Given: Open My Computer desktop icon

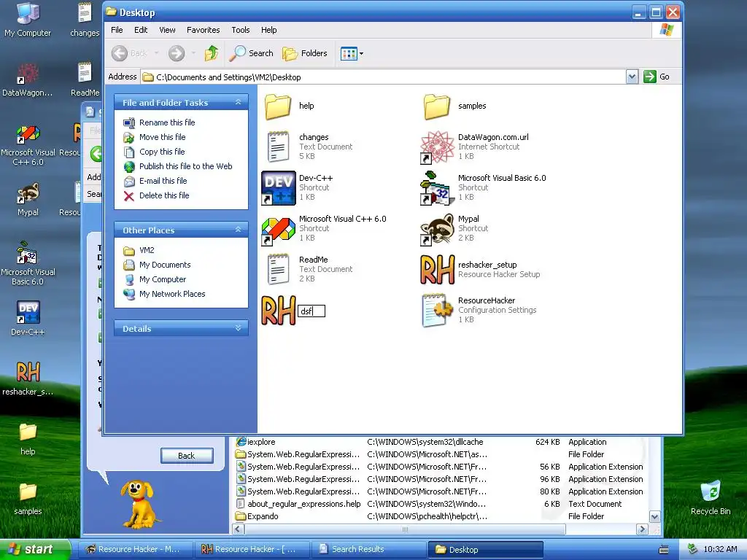Looking at the screenshot, I should click(28, 20).
